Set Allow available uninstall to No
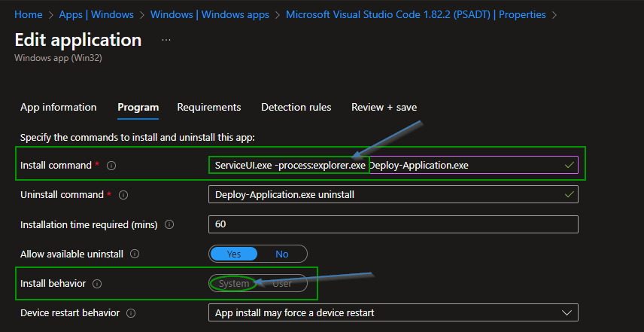Screen dimensions: 644x332 [x=282, y=254]
